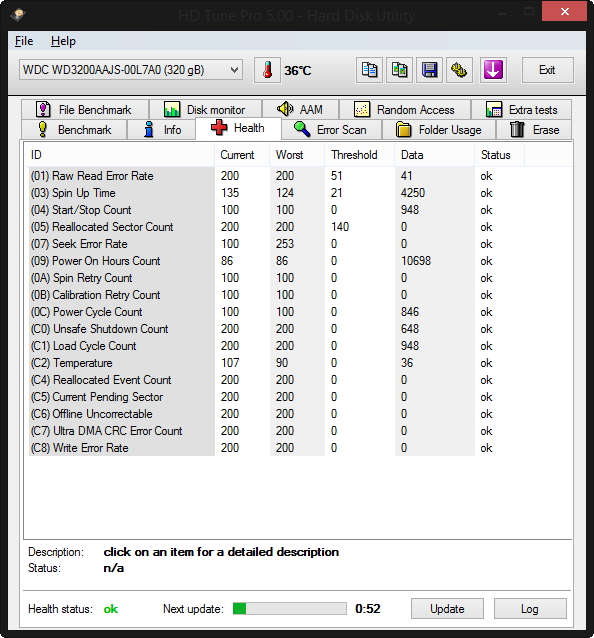Click the Update button
594x638 pixels.
pyautogui.click(x=447, y=609)
